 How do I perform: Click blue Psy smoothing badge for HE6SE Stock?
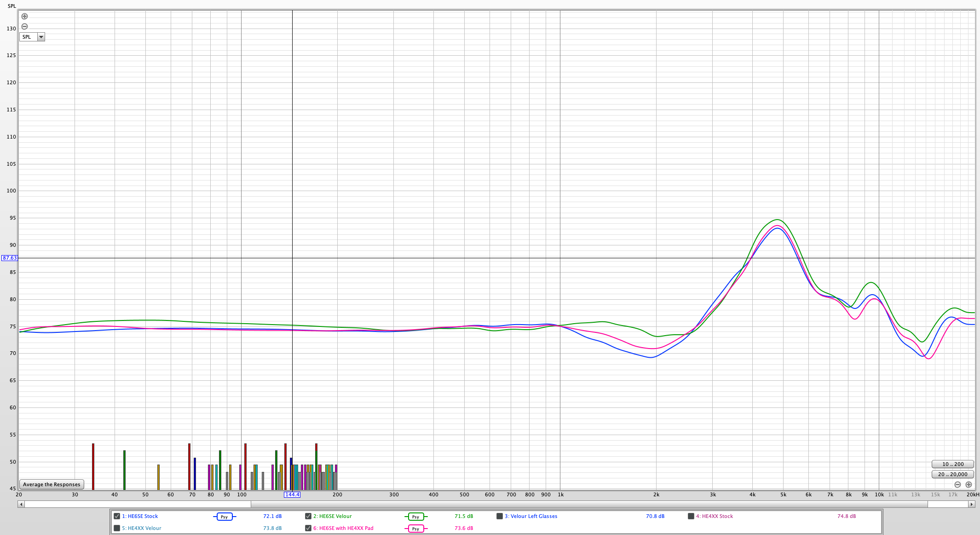point(225,517)
